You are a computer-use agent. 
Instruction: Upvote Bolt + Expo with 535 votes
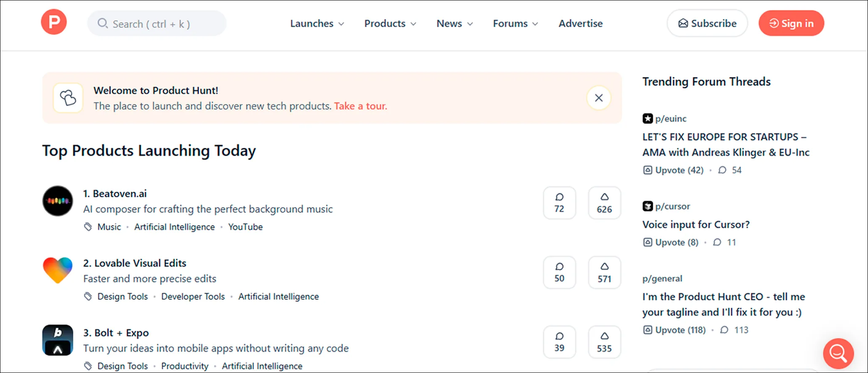tap(604, 342)
